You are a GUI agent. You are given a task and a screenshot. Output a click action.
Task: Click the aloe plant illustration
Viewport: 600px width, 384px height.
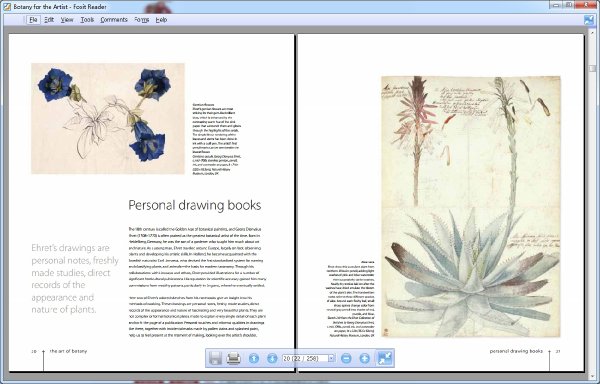[x=471, y=207]
